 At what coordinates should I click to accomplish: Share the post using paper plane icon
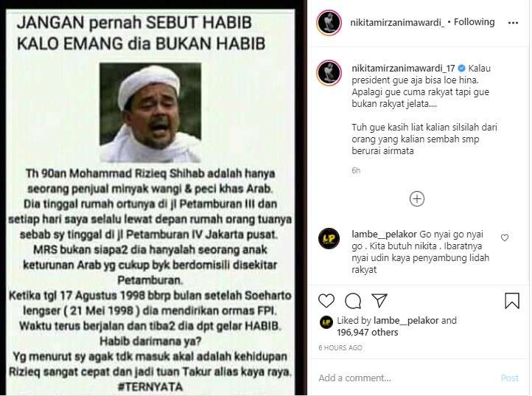379,301
